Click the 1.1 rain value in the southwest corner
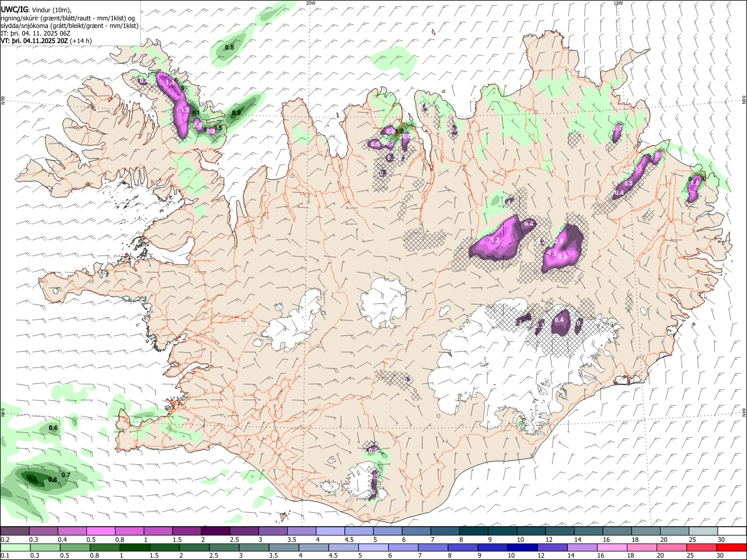Image resolution: width=747 pixels, height=560 pixels. point(33,480)
